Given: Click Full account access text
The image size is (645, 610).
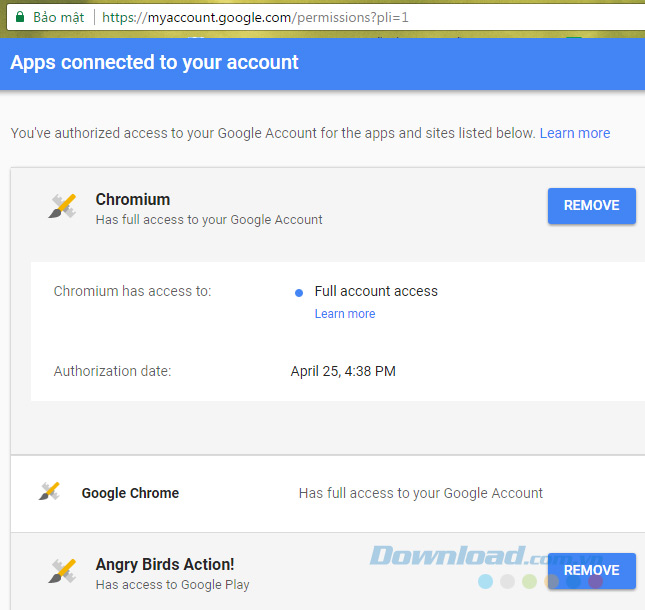Looking at the screenshot, I should click(376, 291).
